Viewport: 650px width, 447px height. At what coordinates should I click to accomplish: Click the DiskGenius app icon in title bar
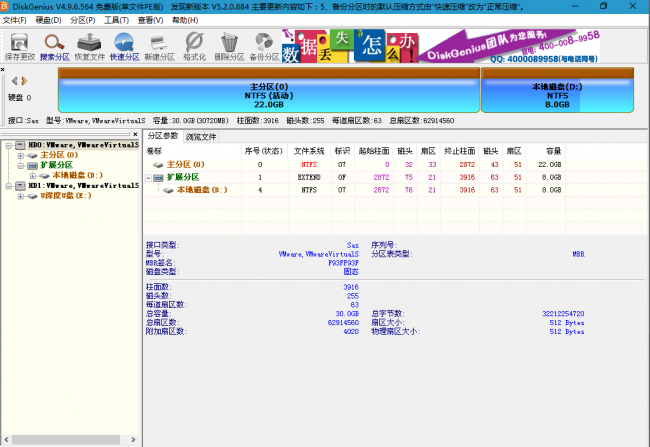click(x=5, y=6)
